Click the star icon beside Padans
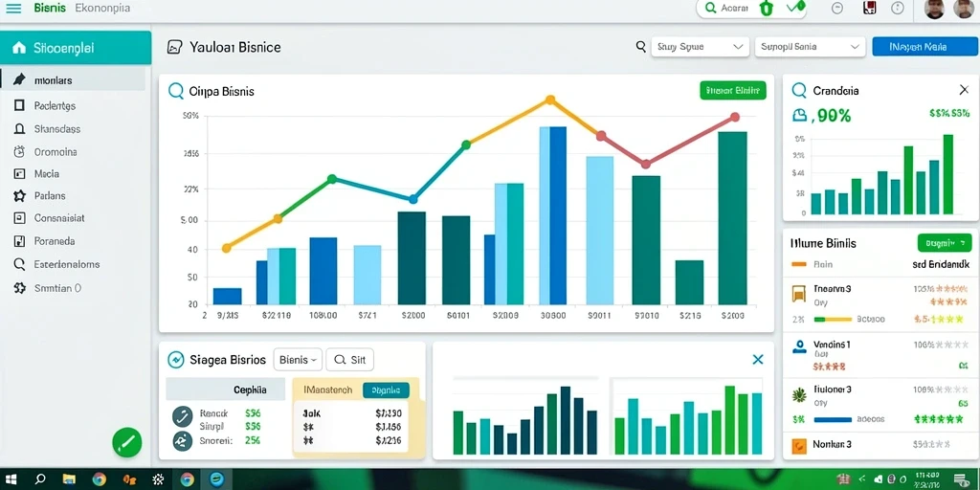 click(x=19, y=195)
